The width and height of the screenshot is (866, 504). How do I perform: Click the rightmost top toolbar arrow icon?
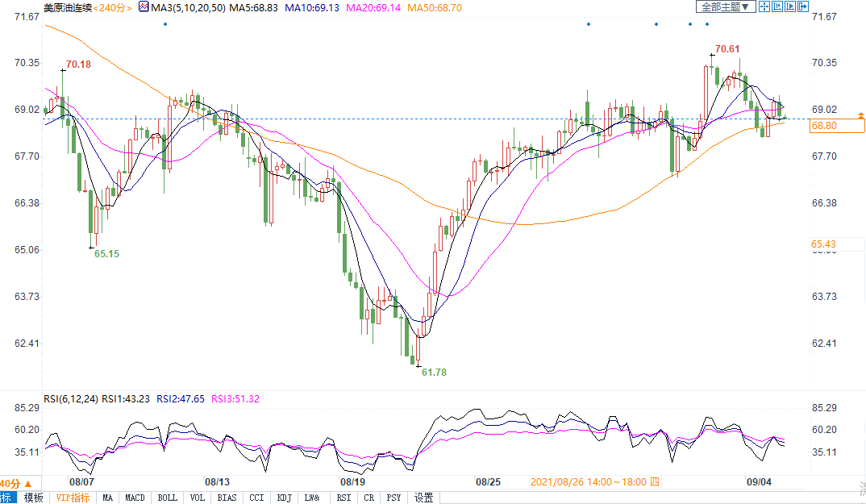[803, 6]
